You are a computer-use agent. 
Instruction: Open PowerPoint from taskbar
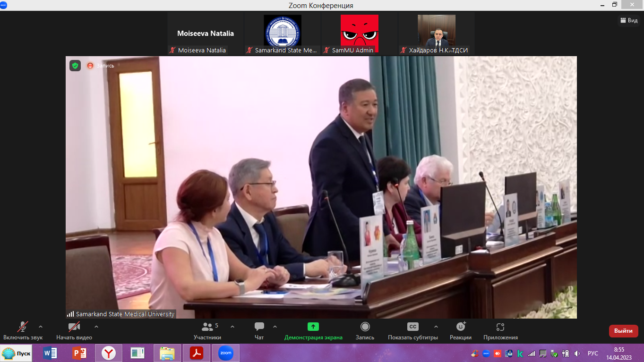(x=79, y=353)
